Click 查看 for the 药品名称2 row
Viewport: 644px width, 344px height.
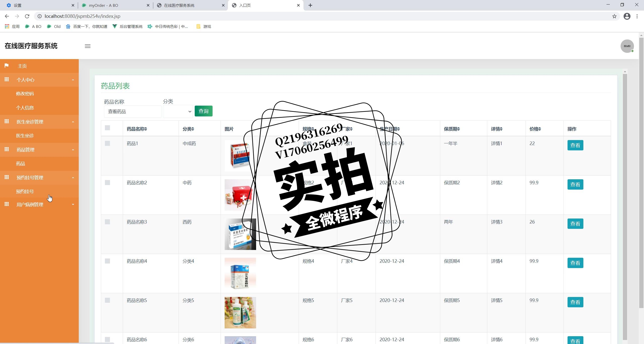575,184
